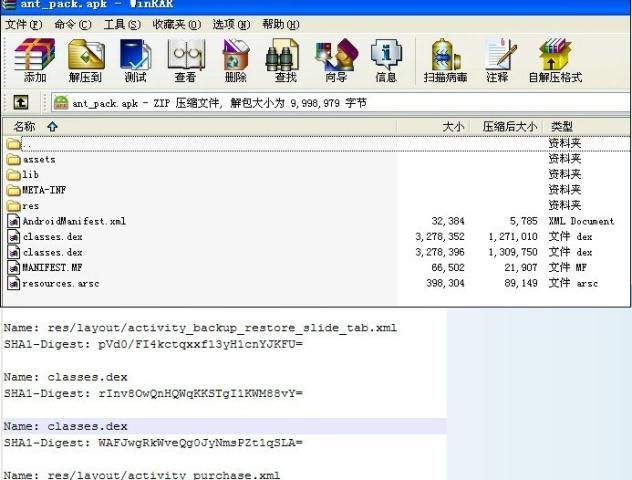Sort by the 名称 column header
This screenshot has width=632, height=480.
point(200,127)
